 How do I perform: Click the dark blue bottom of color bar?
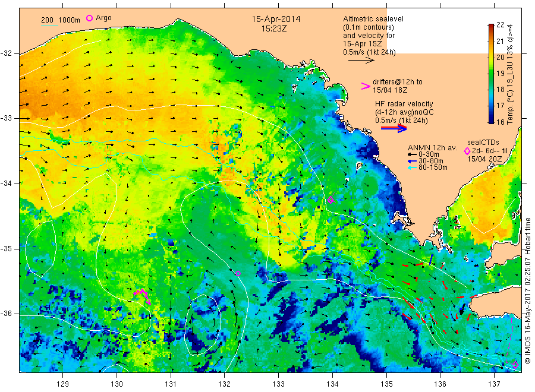pos(491,121)
